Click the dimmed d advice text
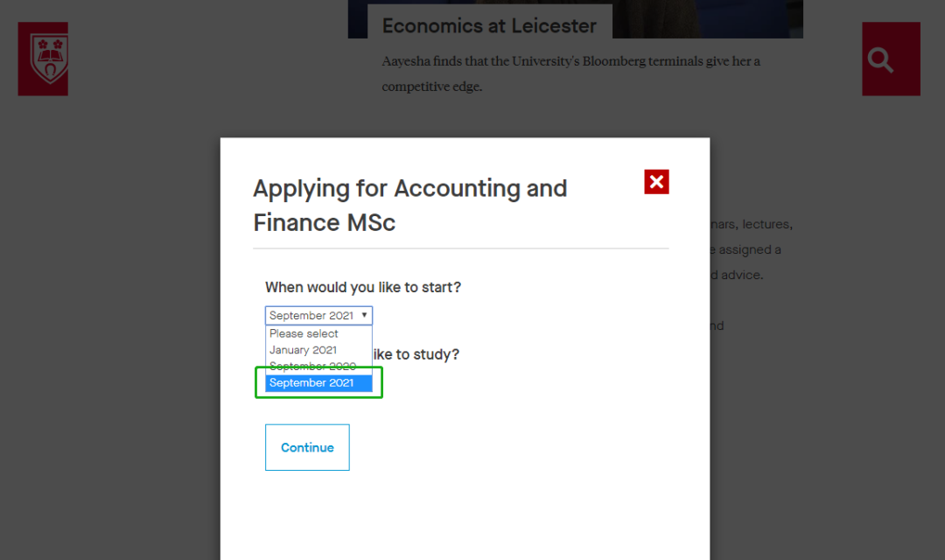Image resolution: width=945 pixels, height=560 pixels. pyautogui.click(x=737, y=275)
